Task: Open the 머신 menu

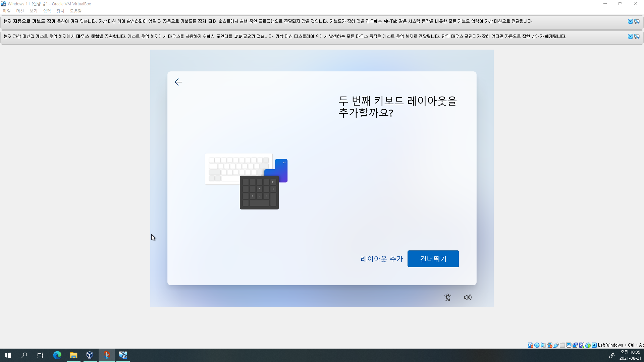Action: (20, 11)
